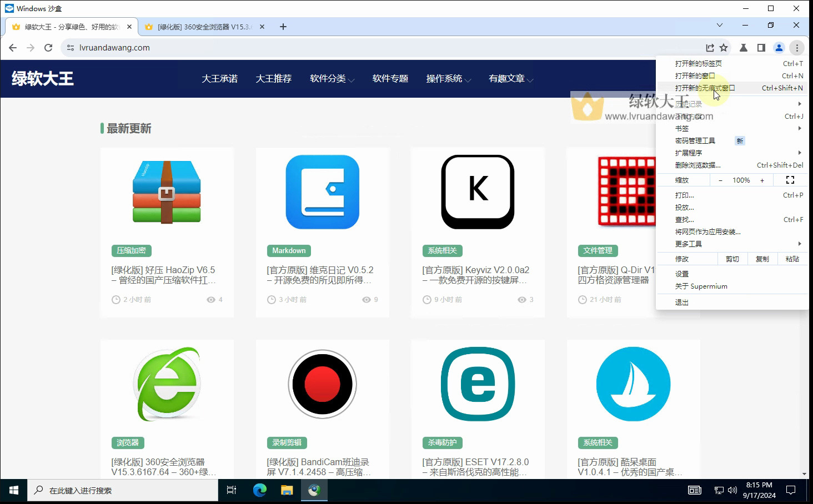This screenshot has width=813, height=504.
Task: Click the 绿软大王 site logo
Action: pyautogui.click(x=43, y=78)
